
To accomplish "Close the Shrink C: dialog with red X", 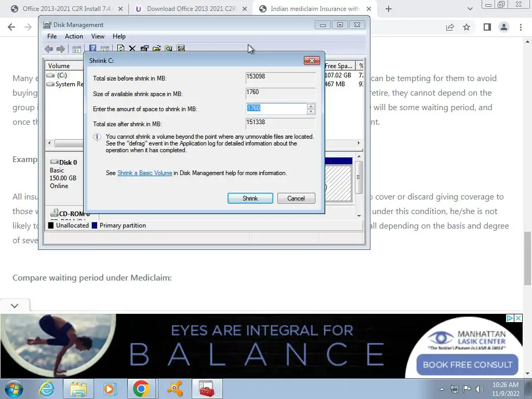I will (x=312, y=60).
